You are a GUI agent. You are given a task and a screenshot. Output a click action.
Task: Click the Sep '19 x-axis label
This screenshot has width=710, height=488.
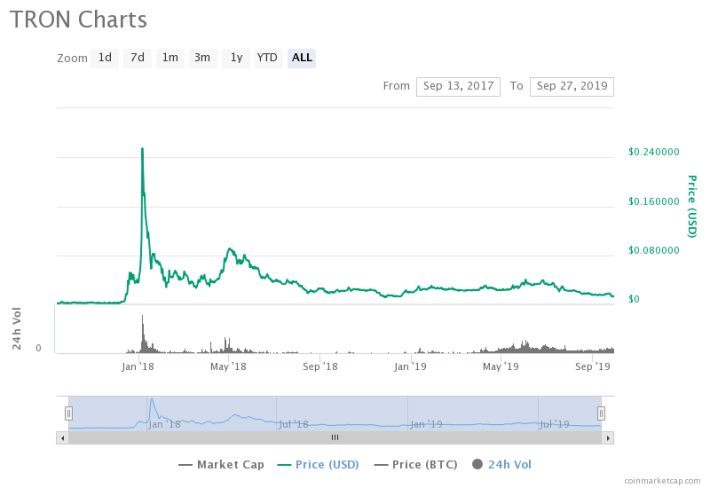(593, 366)
